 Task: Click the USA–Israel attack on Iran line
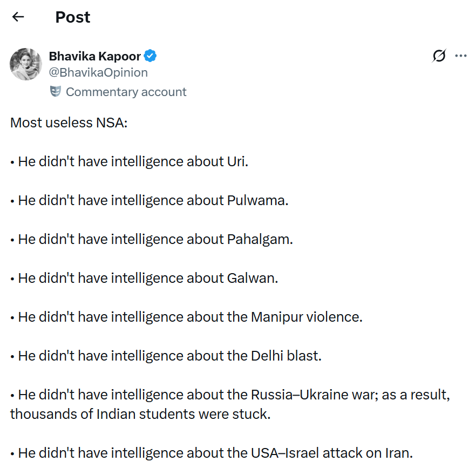212,453
